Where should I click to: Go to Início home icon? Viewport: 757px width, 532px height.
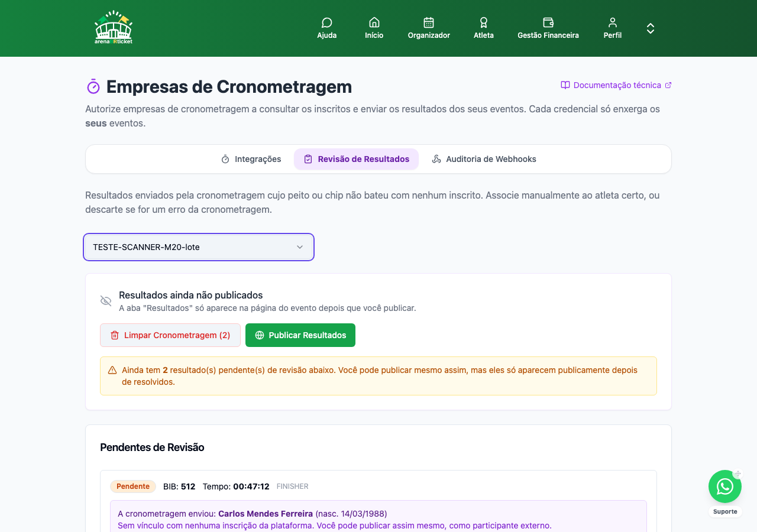[374, 22]
